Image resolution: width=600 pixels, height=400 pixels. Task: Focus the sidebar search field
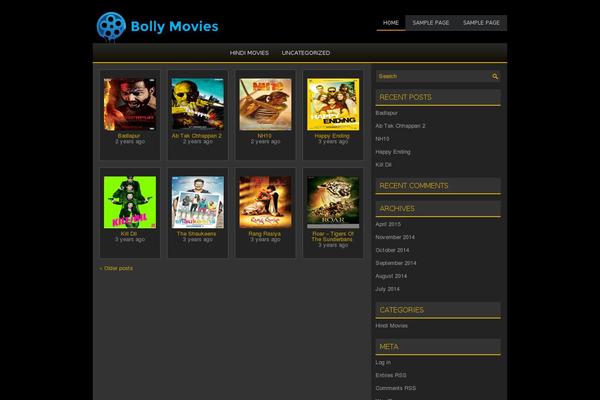pyautogui.click(x=431, y=76)
